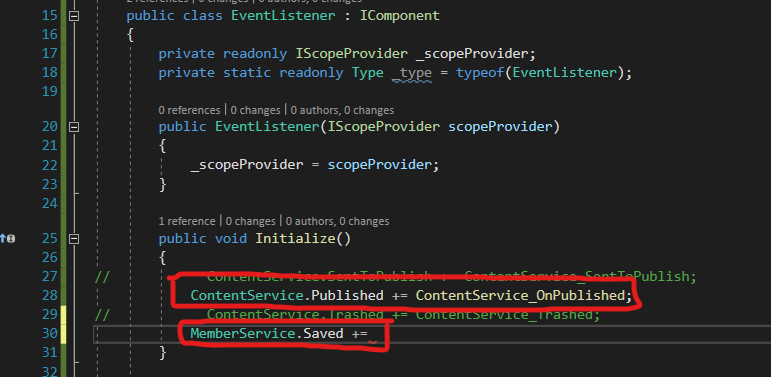
Task: Click the Initialize method name
Action: pos(295,238)
